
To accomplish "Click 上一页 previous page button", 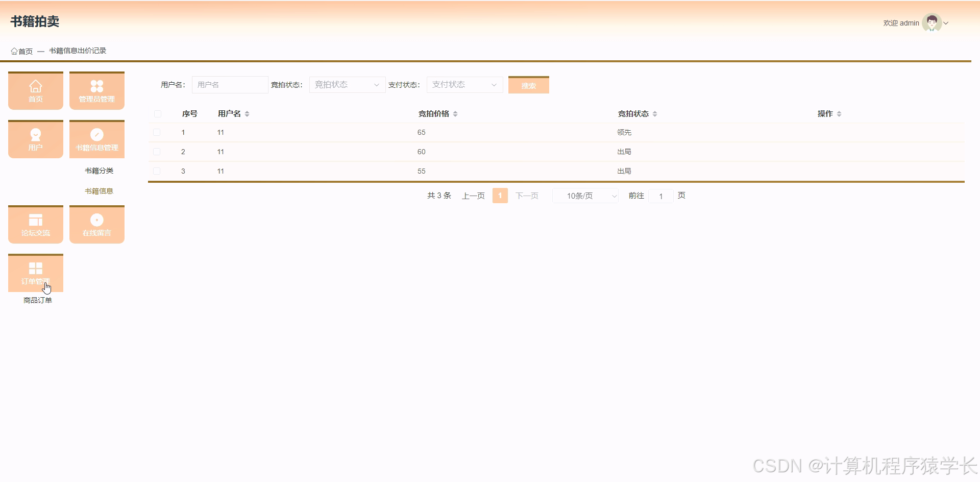I will tap(473, 196).
